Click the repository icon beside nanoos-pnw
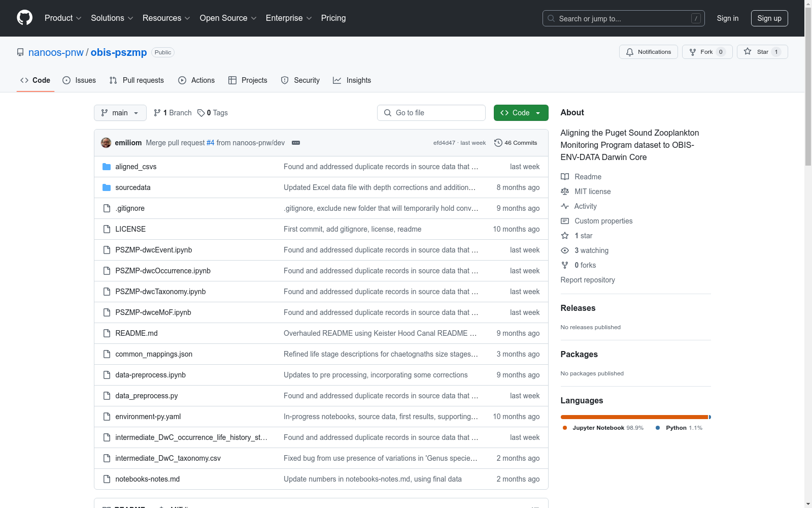Image resolution: width=812 pixels, height=508 pixels. pos(20,52)
